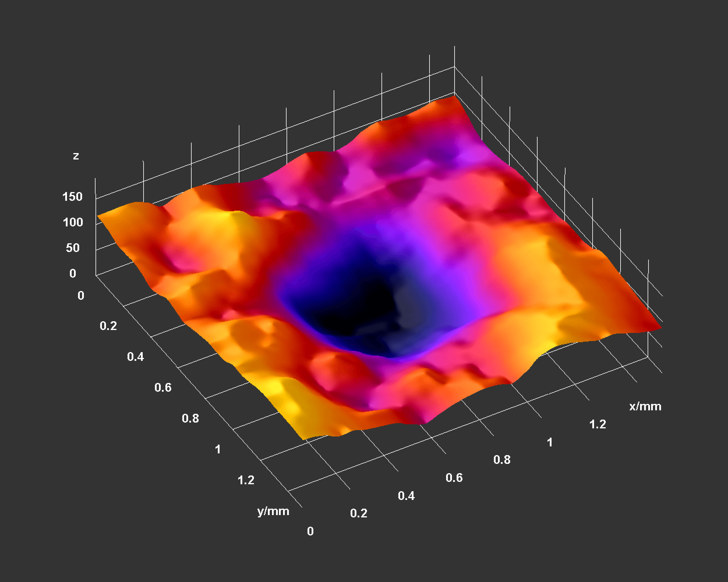
Task: Click the 0.6 tick on y axis
Action: click(x=163, y=387)
